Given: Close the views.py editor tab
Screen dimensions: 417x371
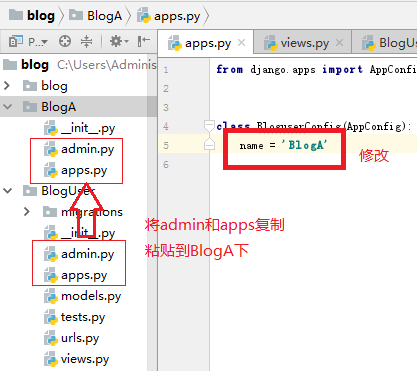Looking at the screenshot, I should click(x=339, y=43).
